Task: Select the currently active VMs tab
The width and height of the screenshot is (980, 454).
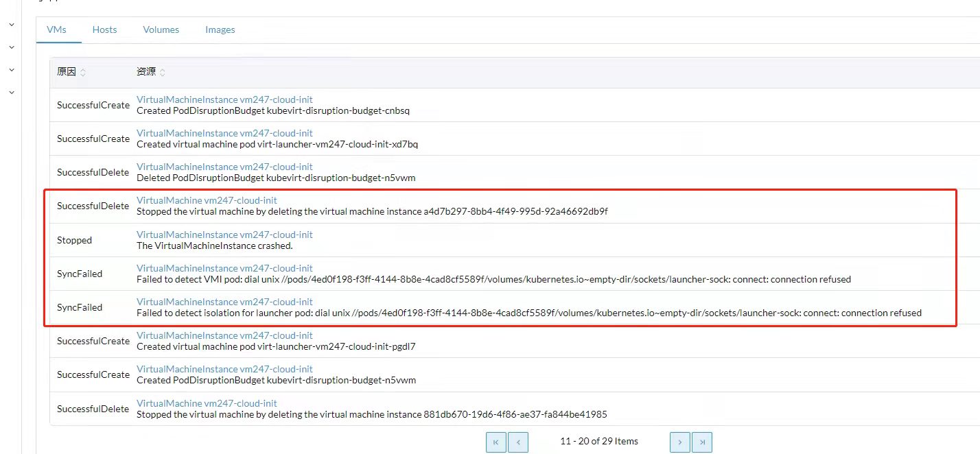Action: tap(57, 29)
